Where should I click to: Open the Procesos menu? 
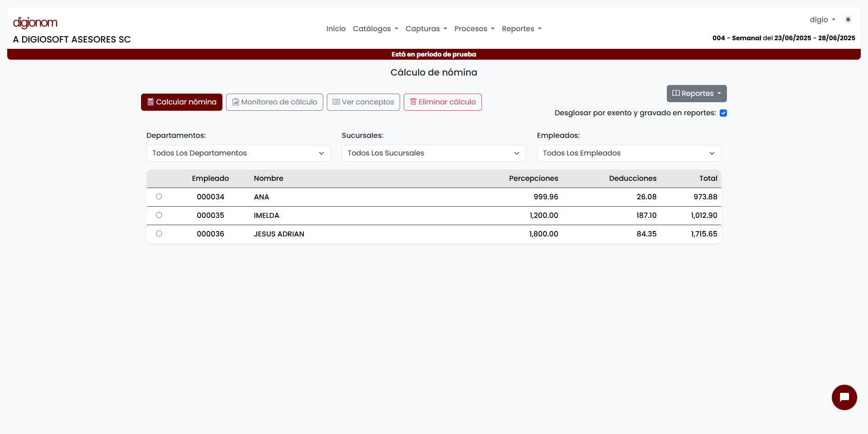[x=474, y=29]
